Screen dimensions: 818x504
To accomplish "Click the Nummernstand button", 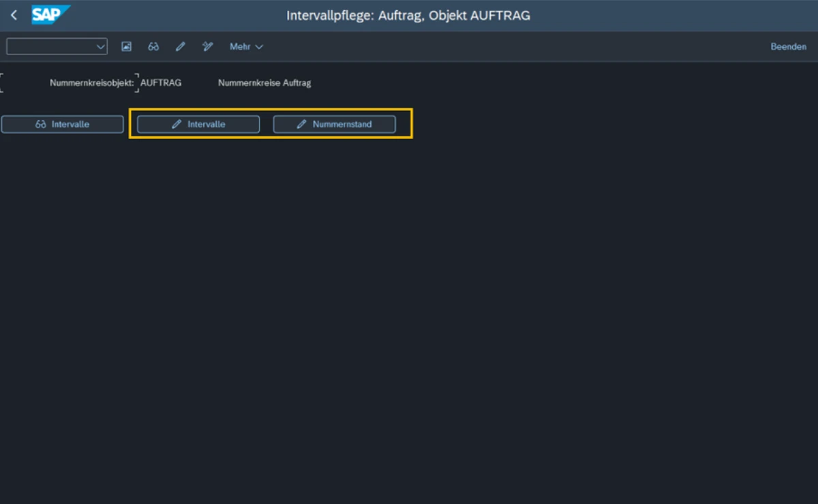I will (x=334, y=124).
